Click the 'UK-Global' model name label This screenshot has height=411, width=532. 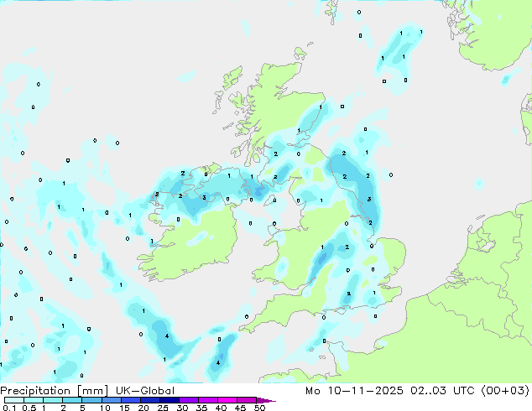pos(145,390)
